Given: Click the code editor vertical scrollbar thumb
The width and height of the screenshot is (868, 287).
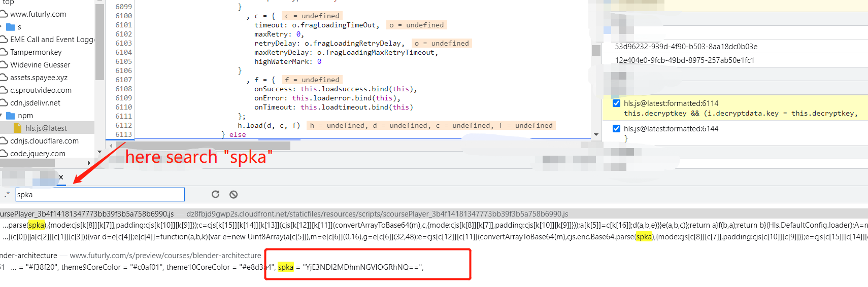Looking at the screenshot, I should coord(596,50).
